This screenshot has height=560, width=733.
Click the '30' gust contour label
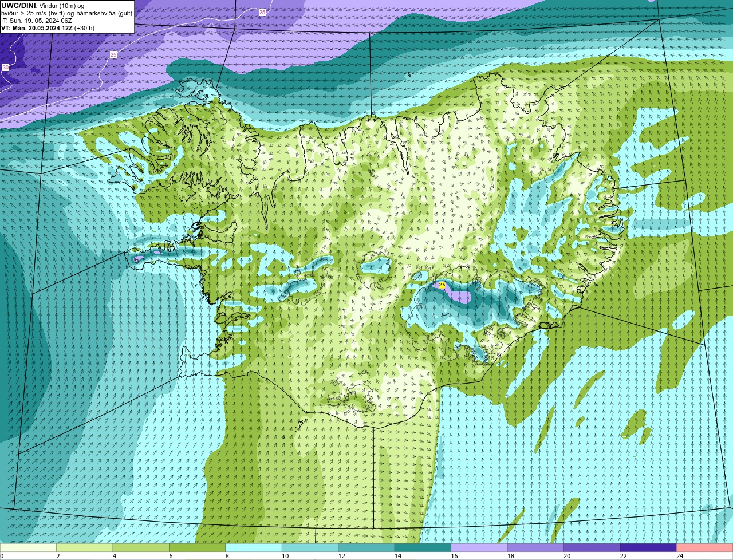coord(5,68)
